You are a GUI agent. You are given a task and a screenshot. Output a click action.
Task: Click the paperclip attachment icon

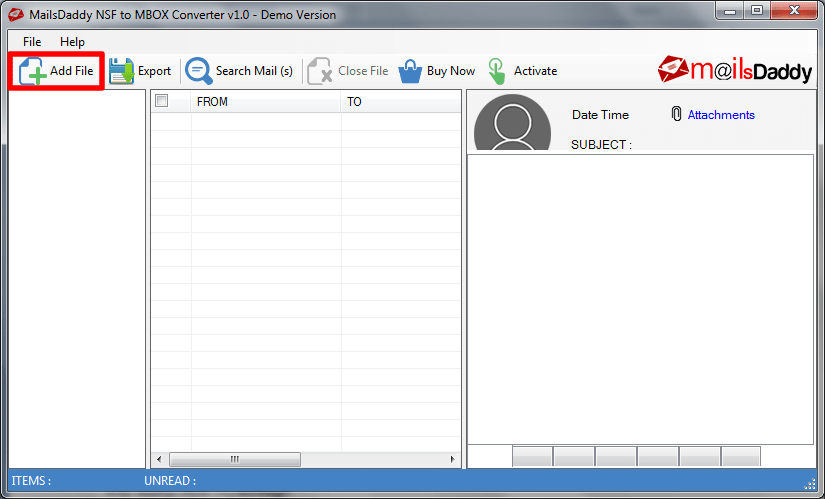(677, 114)
